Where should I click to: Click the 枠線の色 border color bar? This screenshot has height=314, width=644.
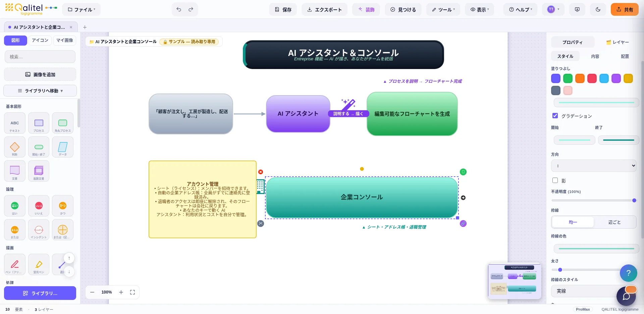coord(596,248)
